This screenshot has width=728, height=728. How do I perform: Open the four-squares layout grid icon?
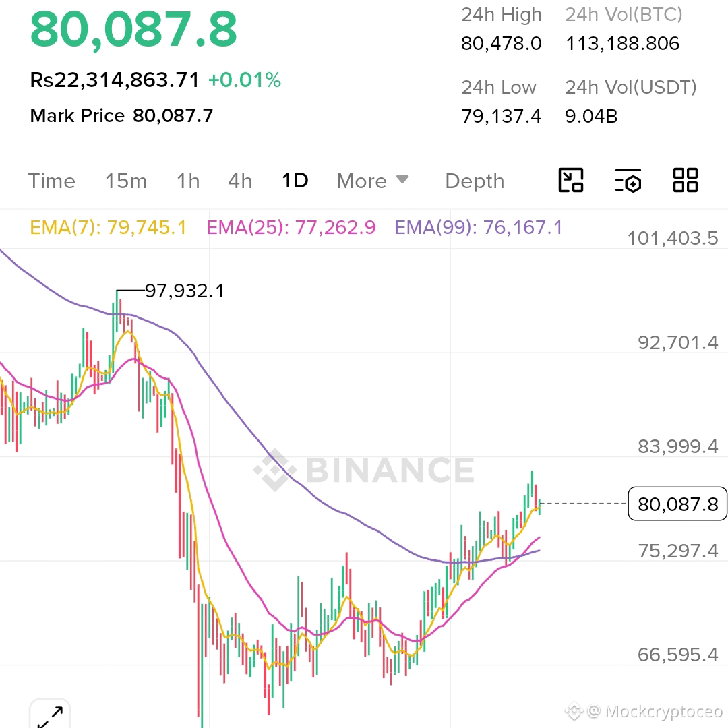coord(686,180)
